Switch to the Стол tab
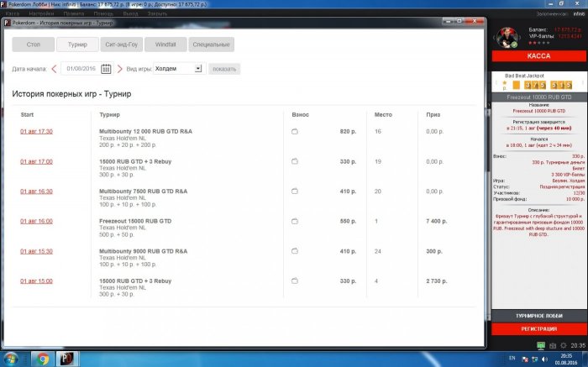The height and width of the screenshot is (367, 588). click(33, 45)
